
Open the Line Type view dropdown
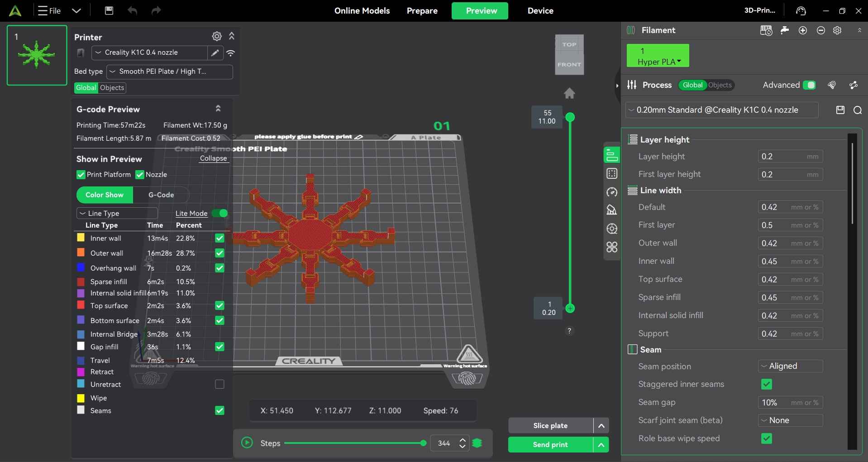point(117,213)
